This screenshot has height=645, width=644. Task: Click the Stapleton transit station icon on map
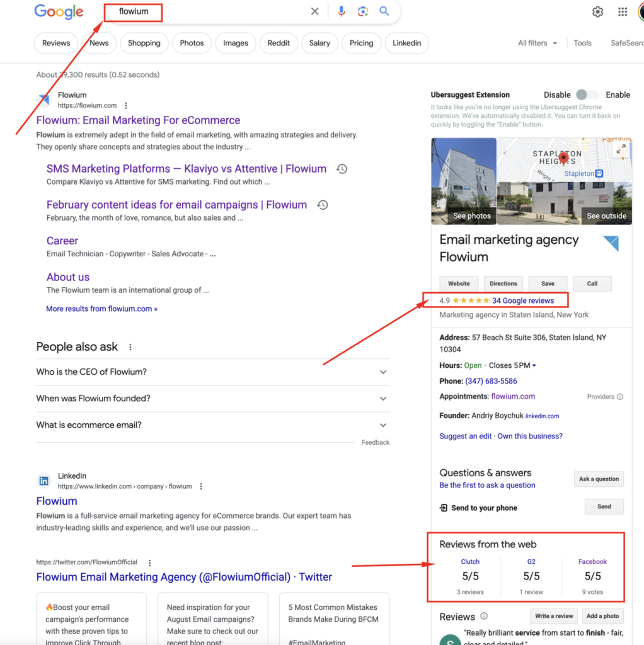[599, 174]
